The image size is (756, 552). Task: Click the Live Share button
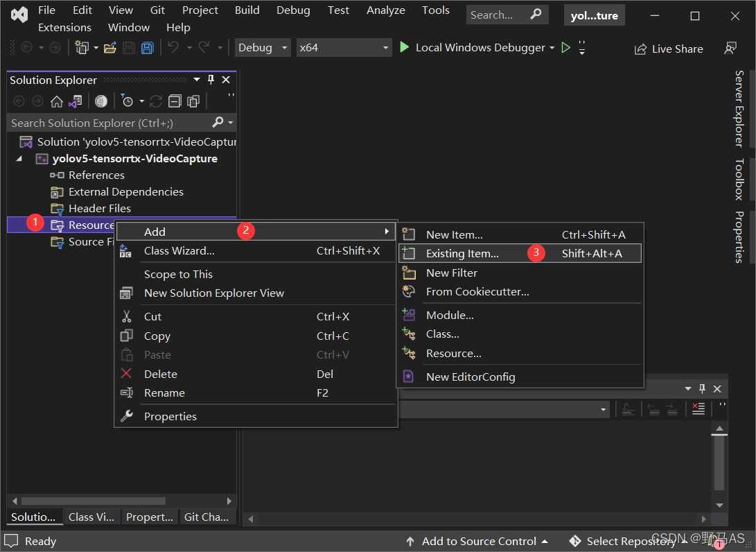pos(669,49)
